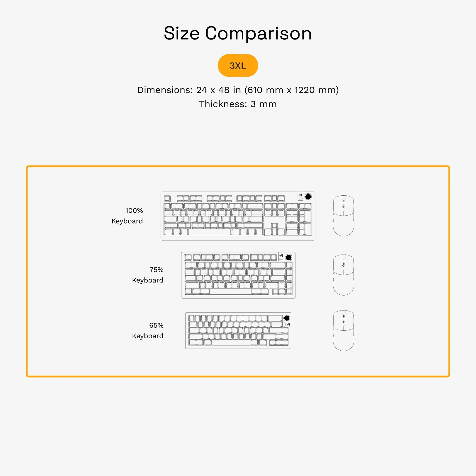Viewport: 476px width, 476px height.
Task: Click the 75% keyboard illustration
Action: [x=238, y=275]
